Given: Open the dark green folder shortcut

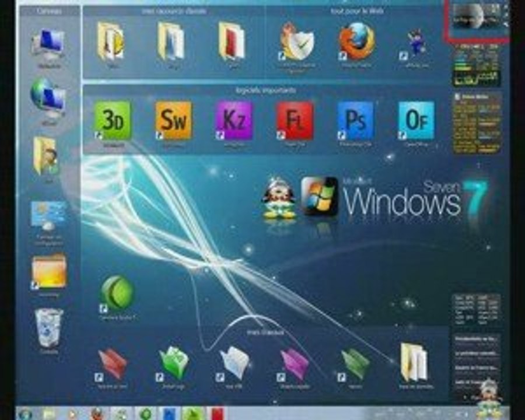Looking at the screenshot, I should pyautogui.click(x=355, y=365).
